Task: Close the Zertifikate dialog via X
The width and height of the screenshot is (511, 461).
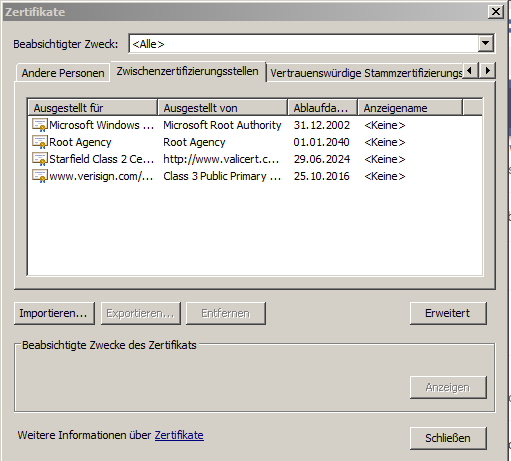Action: (496, 12)
